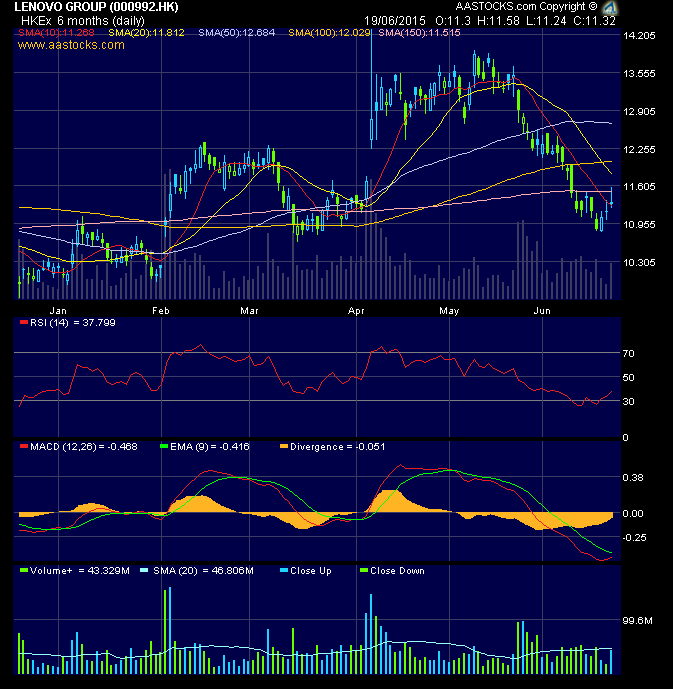Click the 12.255 price axis label
This screenshot has height=689, width=673.
pyautogui.click(x=639, y=149)
